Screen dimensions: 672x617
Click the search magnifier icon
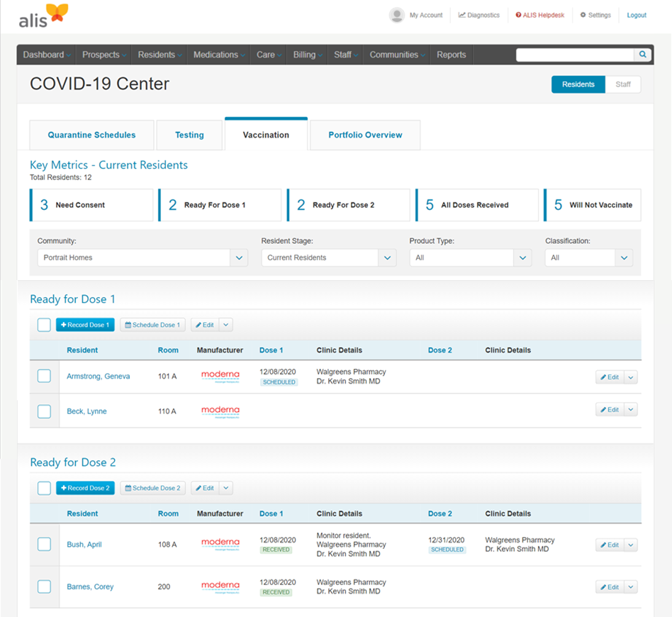[642, 55]
